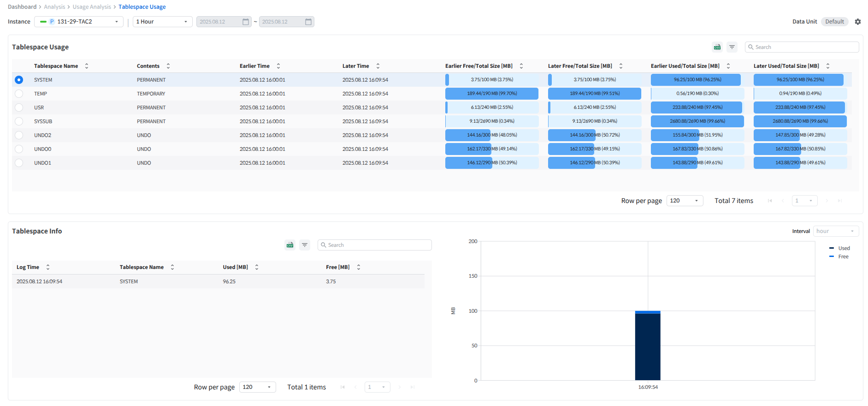Open the settings gear beside Data Unit
Image resolution: width=868 pixels, height=406 pixels.
point(858,22)
